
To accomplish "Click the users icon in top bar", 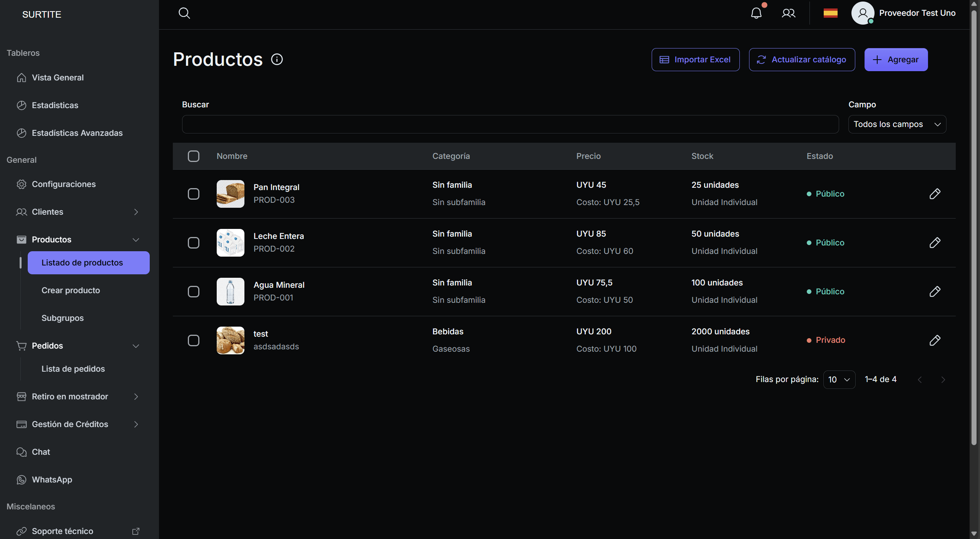I will [x=788, y=13].
